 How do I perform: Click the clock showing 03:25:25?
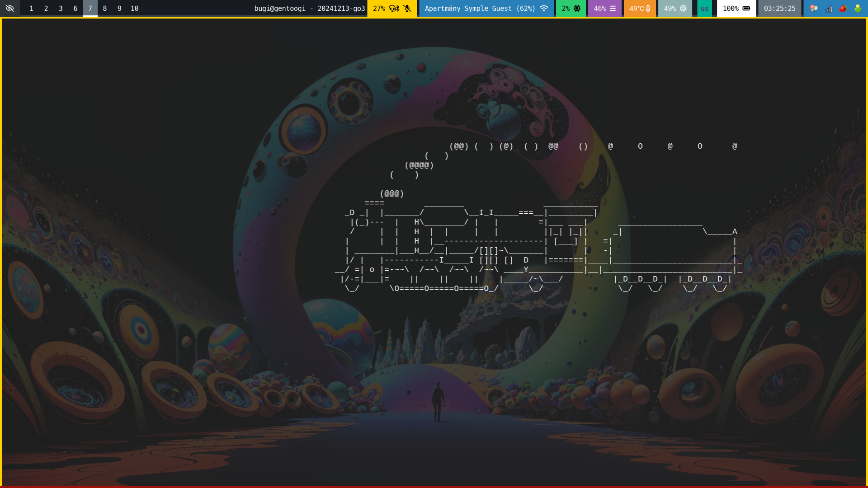coord(779,8)
